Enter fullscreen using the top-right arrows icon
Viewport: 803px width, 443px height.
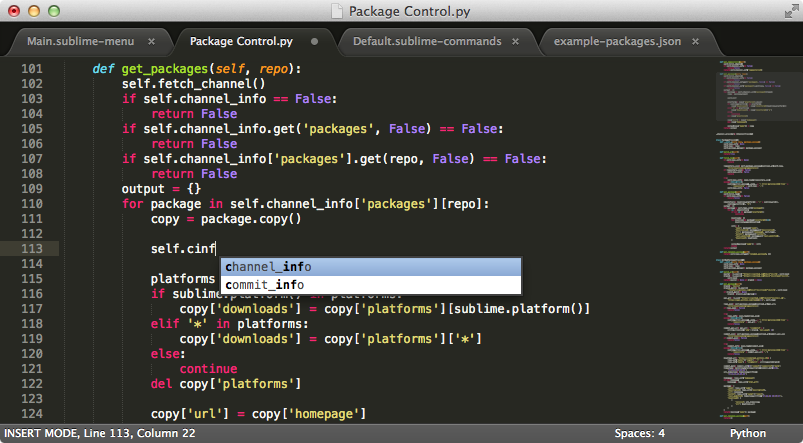pos(787,11)
